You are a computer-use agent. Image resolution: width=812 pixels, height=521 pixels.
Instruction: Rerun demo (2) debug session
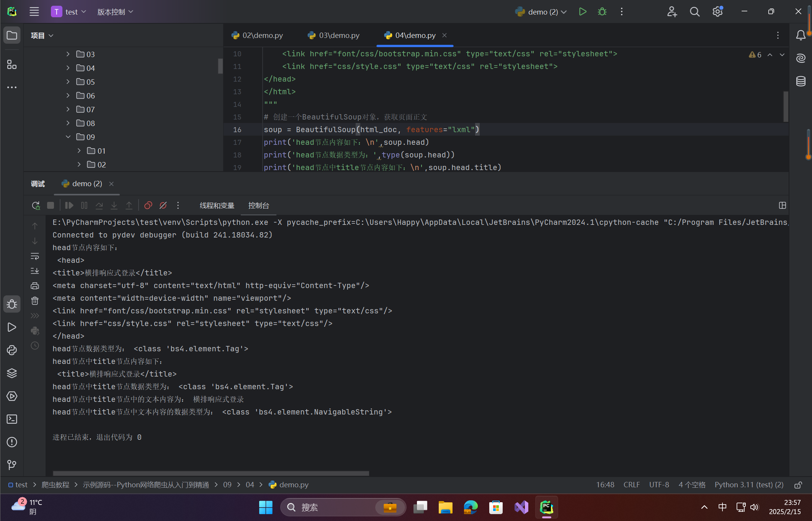click(x=36, y=205)
